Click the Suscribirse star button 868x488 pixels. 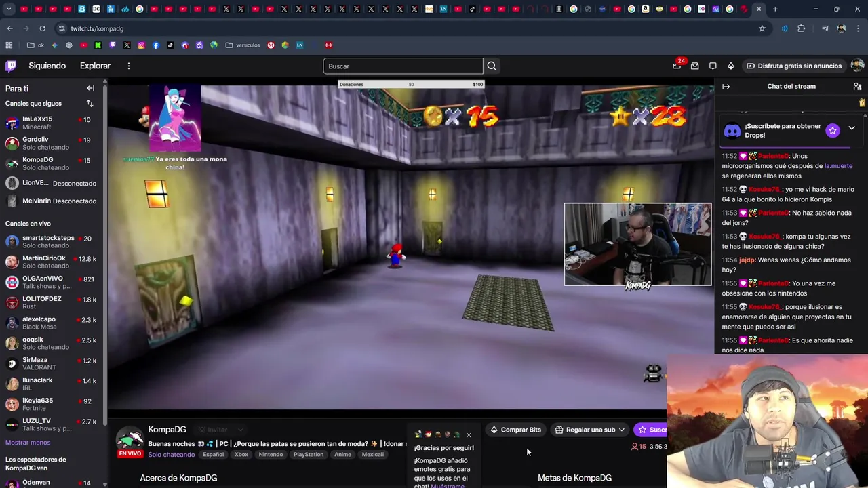(651, 430)
